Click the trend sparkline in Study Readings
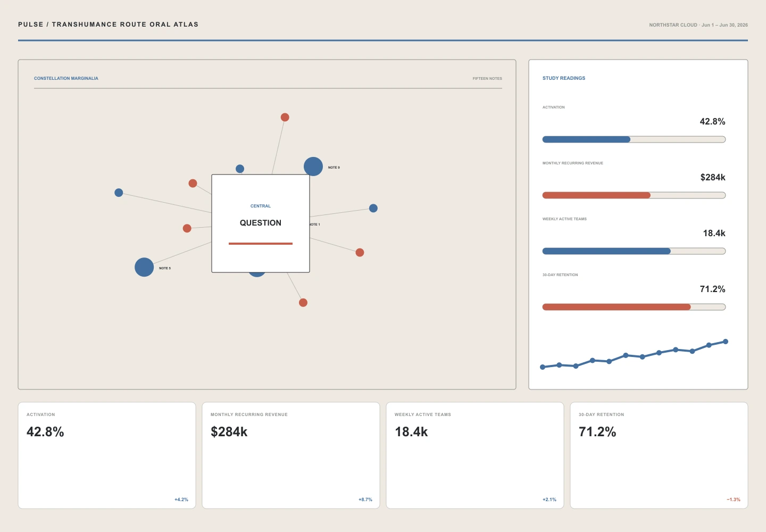This screenshot has height=532, width=766. (634, 354)
